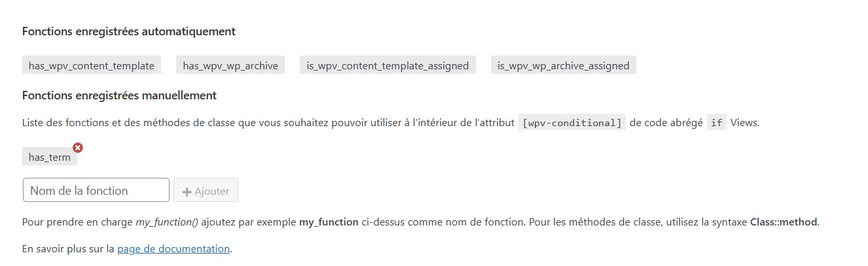Click the 'Liste des fonctions' description paragraph
Screen dimensions: 868x266
(x=391, y=122)
